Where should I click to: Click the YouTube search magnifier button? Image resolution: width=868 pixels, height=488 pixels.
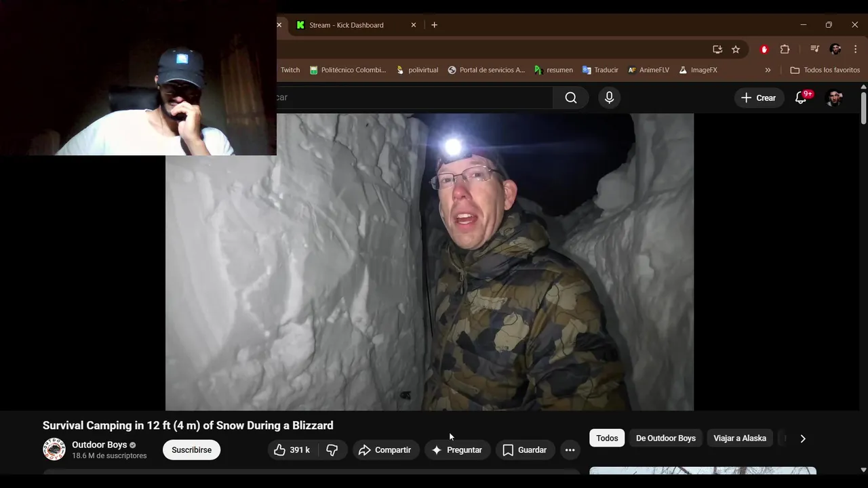[571, 98]
